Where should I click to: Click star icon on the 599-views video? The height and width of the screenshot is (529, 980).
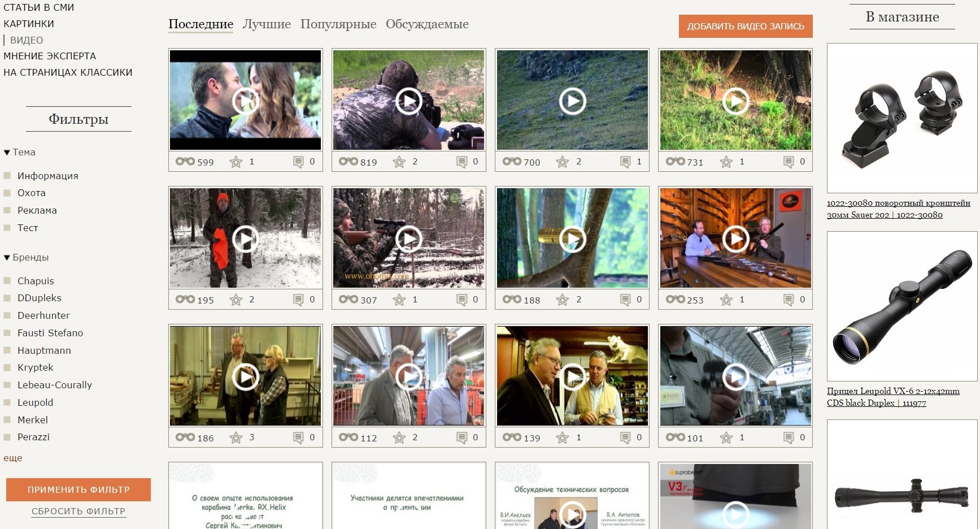(236, 162)
